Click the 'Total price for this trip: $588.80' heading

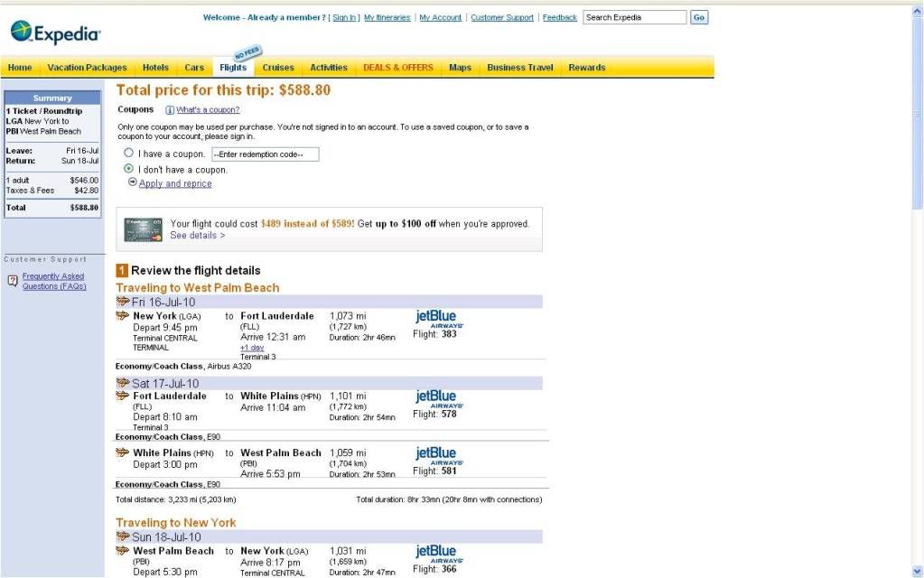(x=223, y=90)
